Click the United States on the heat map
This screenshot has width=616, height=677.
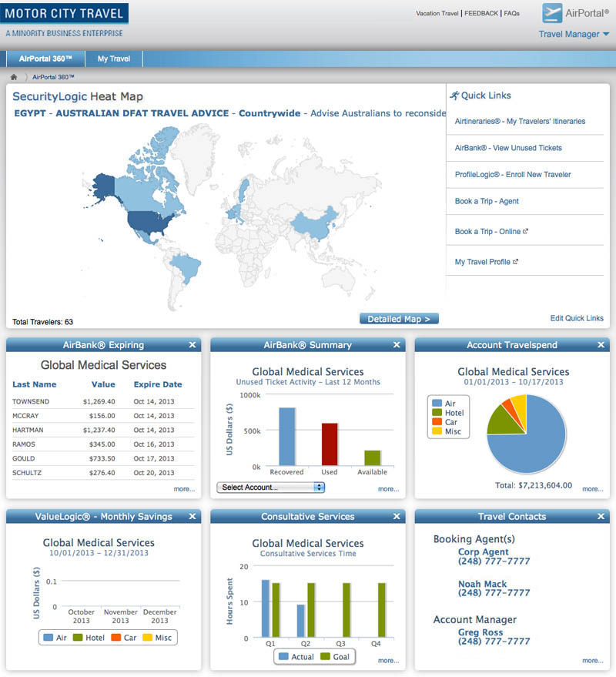click(x=149, y=222)
